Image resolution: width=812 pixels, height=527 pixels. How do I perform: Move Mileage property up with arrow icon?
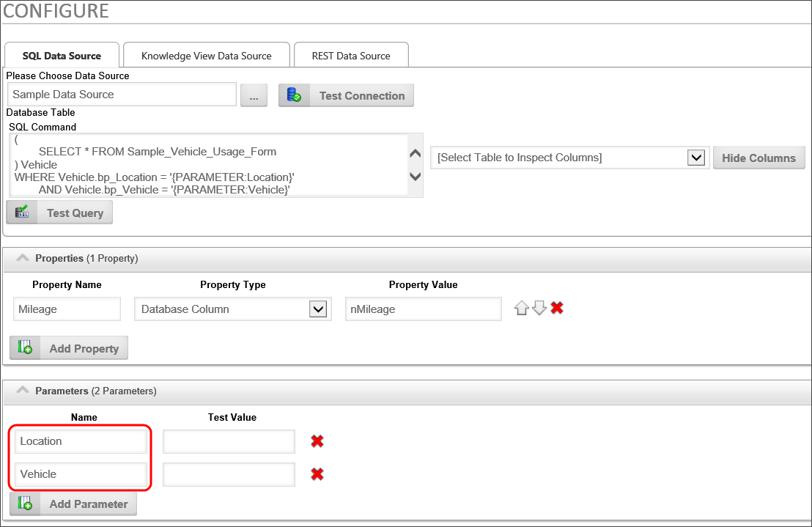coord(522,309)
